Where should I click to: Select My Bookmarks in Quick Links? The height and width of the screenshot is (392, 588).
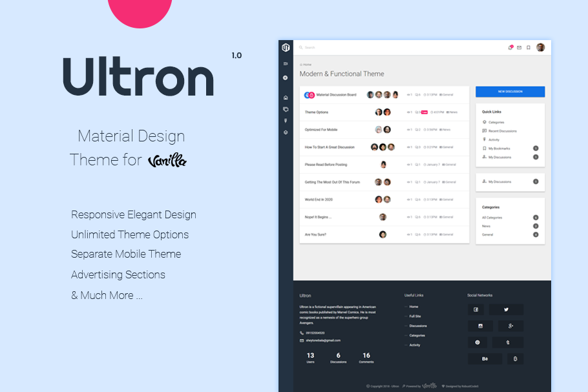pyautogui.click(x=499, y=149)
